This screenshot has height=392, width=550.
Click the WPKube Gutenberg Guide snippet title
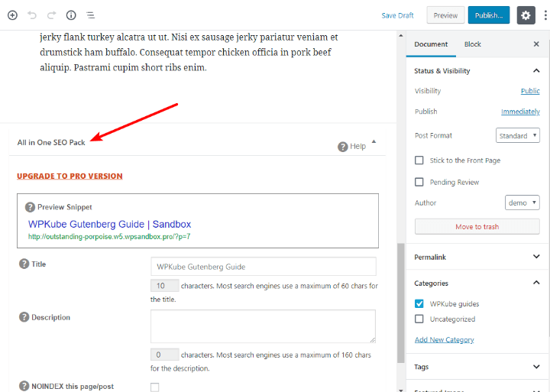pyautogui.click(x=109, y=224)
